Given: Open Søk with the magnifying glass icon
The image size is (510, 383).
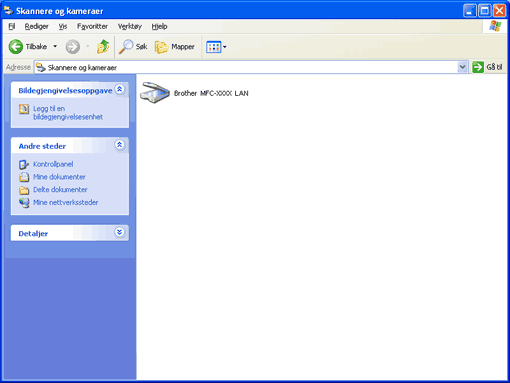Looking at the screenshot, I should tap(126, 47).
